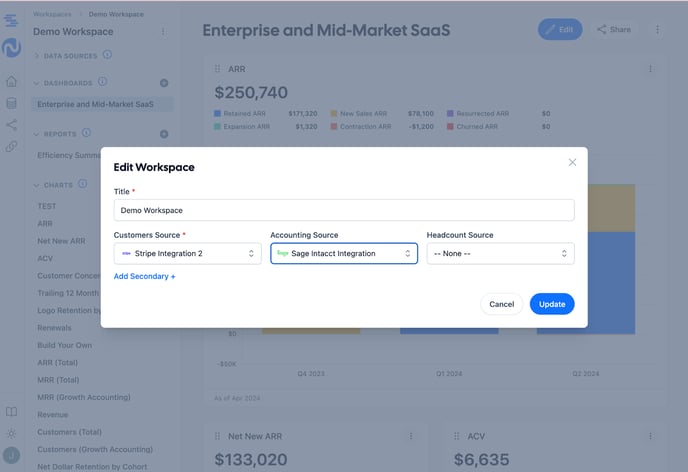Open Customers (Growth Accounting) chart
This screenshot has height=472, width=688.
click(x=95, y=450)
